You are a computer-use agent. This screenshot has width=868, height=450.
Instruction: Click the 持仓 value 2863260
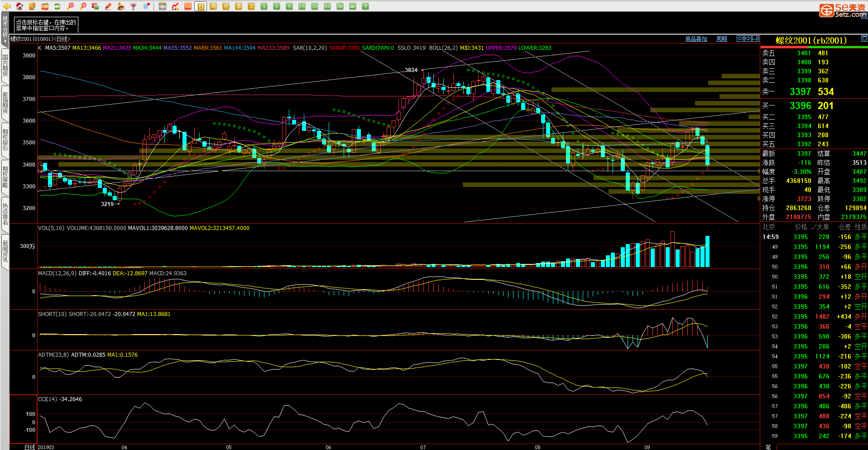tap(798, 208)
